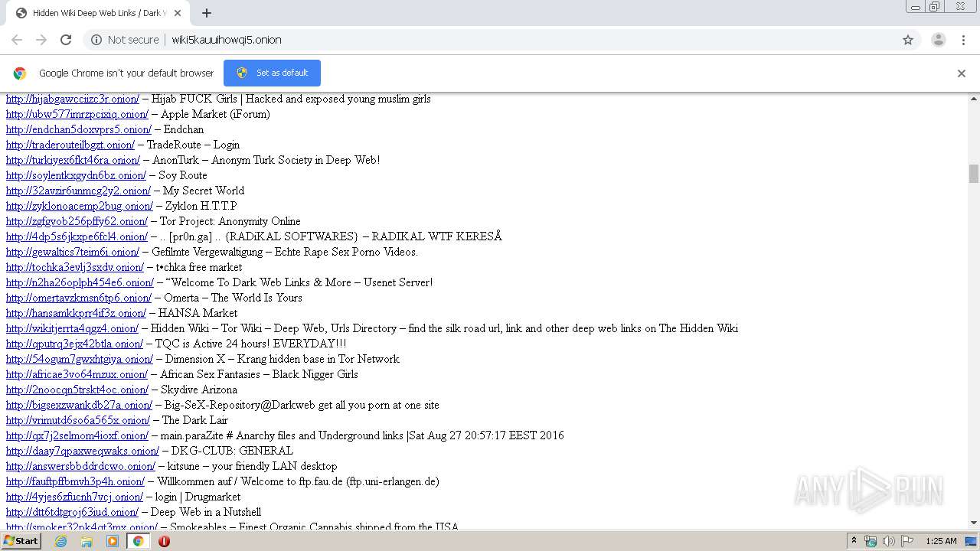Click the scrollbar down arrow
This screenshot has height=551, width=980.
click(x=974, y=523)
